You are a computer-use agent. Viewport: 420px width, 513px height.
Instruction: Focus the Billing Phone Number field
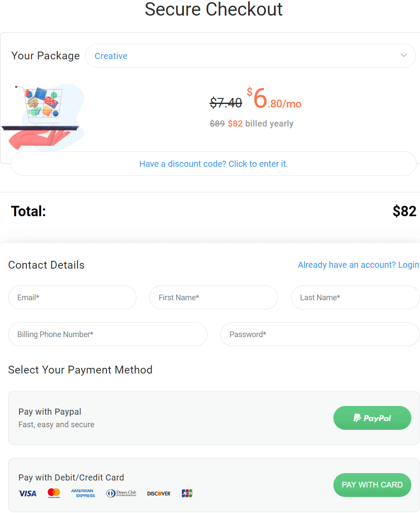click(x=107, y=334)
